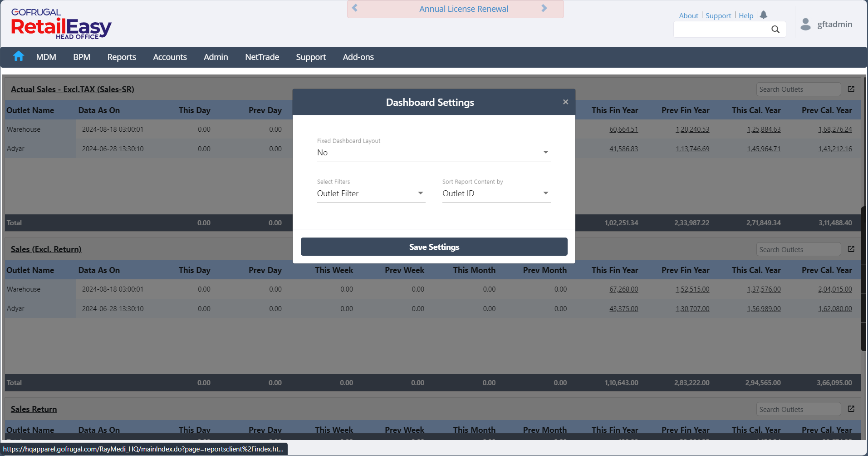
Task: Select Adyar row in Actual Sales table
Action: tap(433, 149)
